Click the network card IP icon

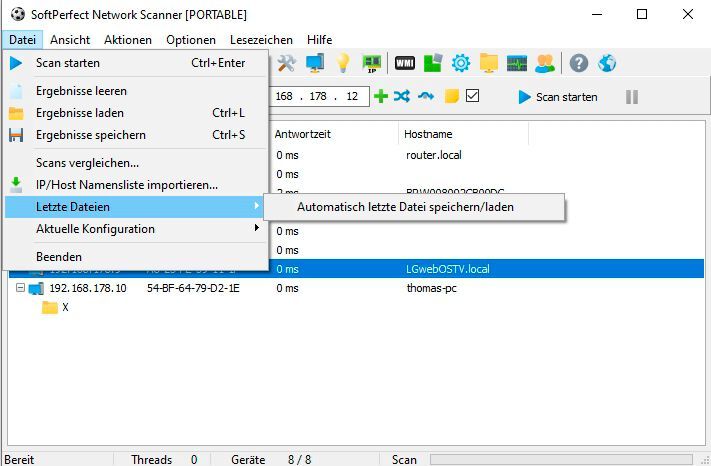pyautogui.click(x=371, y=63)
